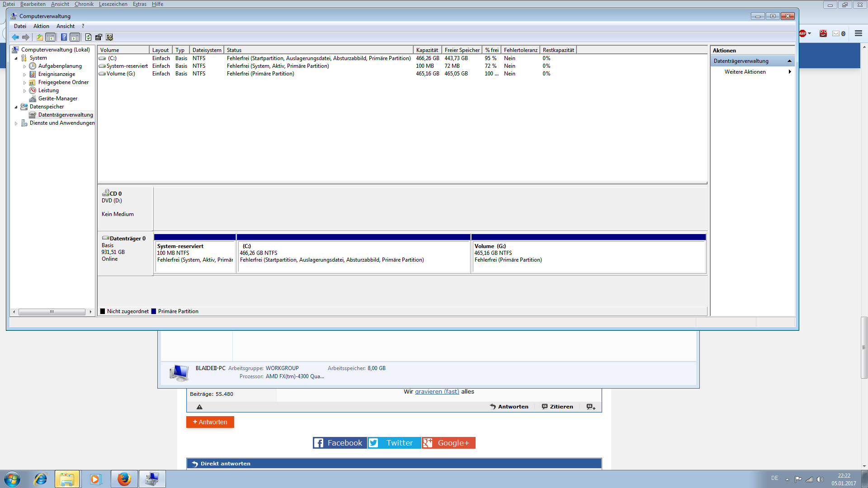Viewport: 868px width, 488px height.
Task: Collapse the System tree node
Action: 16,58
